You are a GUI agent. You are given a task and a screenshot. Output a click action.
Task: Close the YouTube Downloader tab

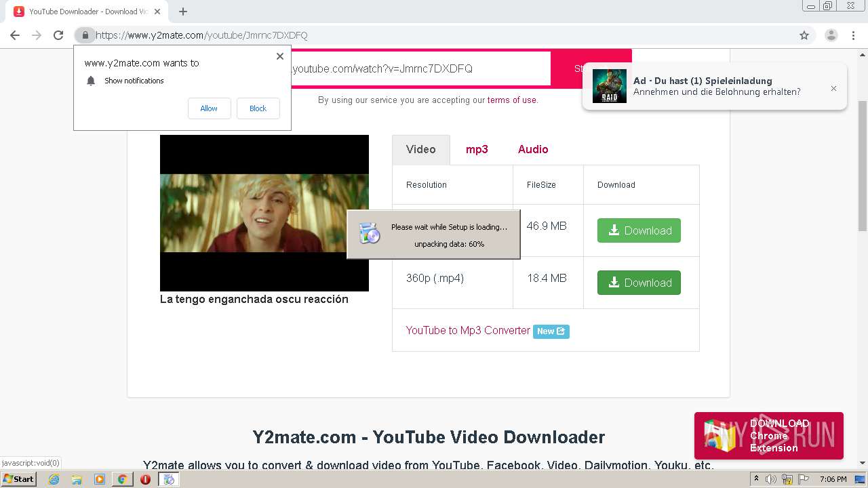tap(157, 12)
